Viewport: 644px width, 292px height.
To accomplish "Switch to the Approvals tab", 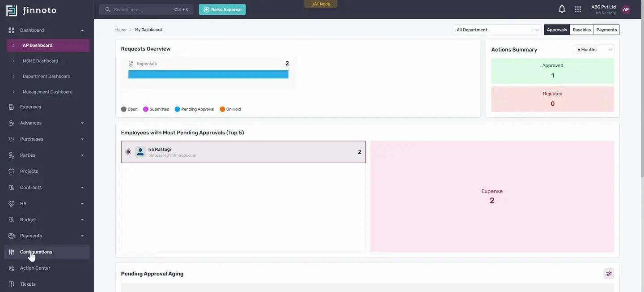I will (x=557, y=30).
